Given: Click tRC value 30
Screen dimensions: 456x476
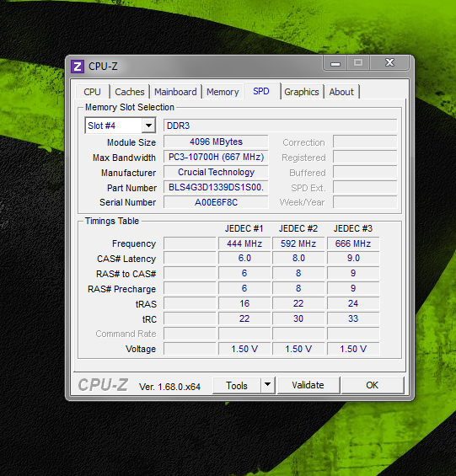Looking at the screenshot, I should tap(298, 318).
